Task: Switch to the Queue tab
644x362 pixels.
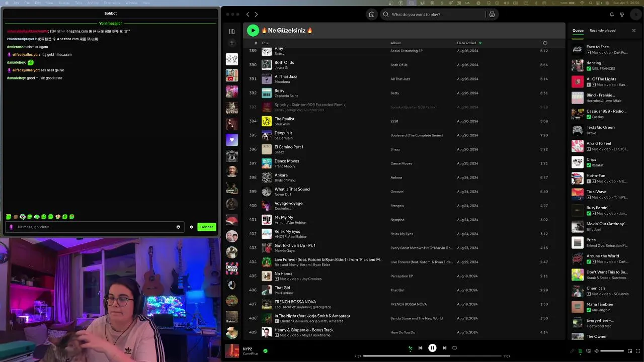Action: point(578,31)
